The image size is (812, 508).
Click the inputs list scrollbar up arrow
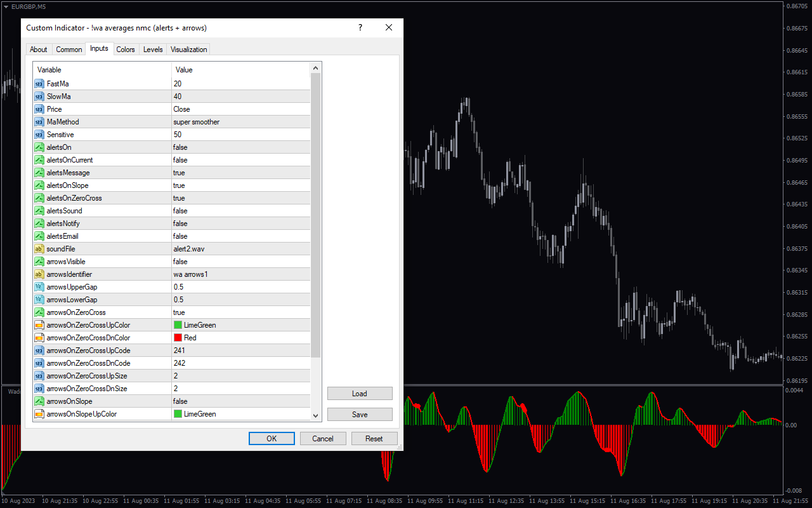[316, 67]
